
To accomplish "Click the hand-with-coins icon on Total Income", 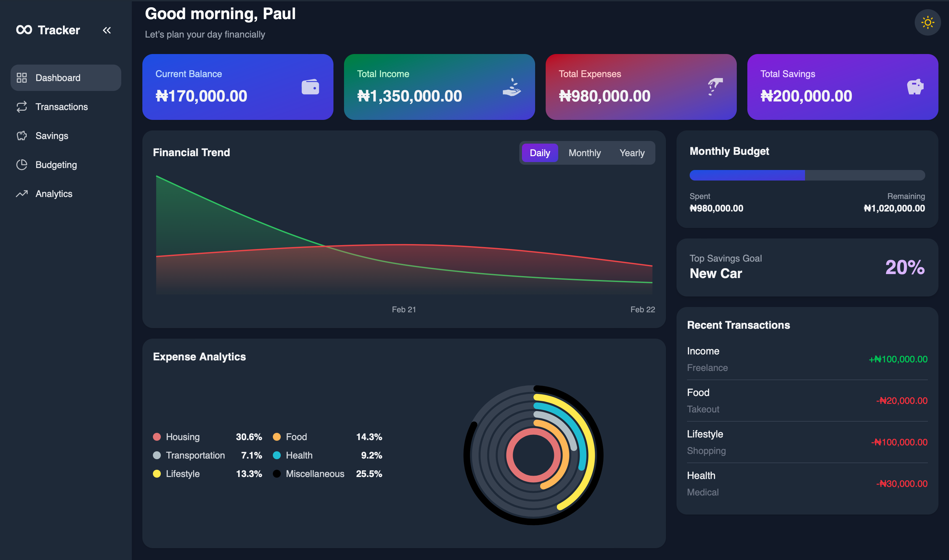I will (512, 87).
